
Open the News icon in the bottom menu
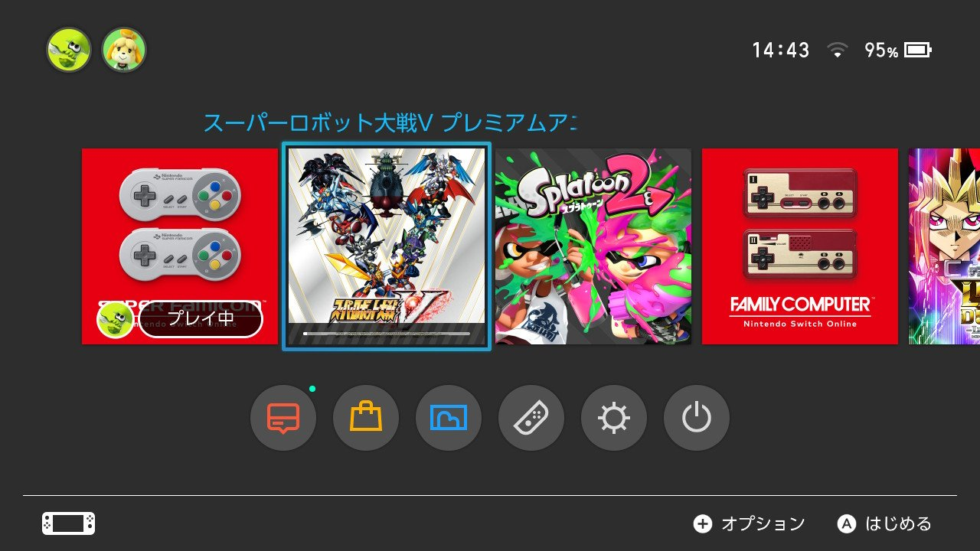point(283,418)
